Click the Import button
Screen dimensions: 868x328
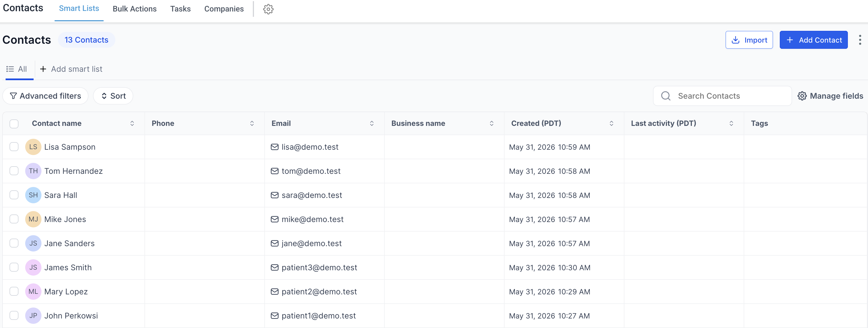(x=749, y=40)
